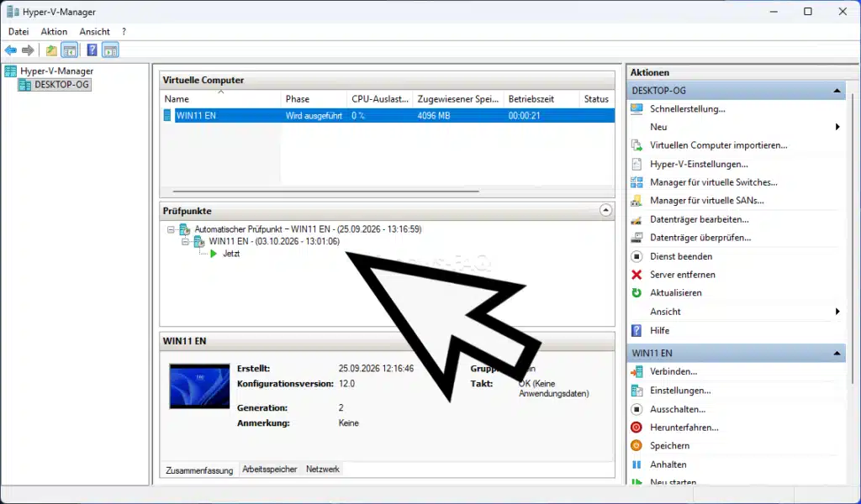Click Verbinden... action
The image size is (861, 504).
tap(673, 371)
